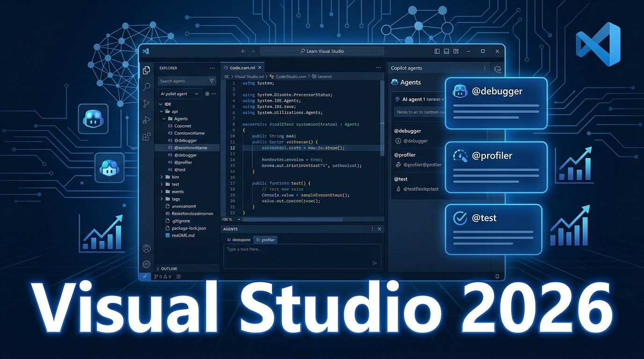Open the AGENTS panel vertical ellipsis menu
This screenshot has height=359, width=644.
pos(373,229)
